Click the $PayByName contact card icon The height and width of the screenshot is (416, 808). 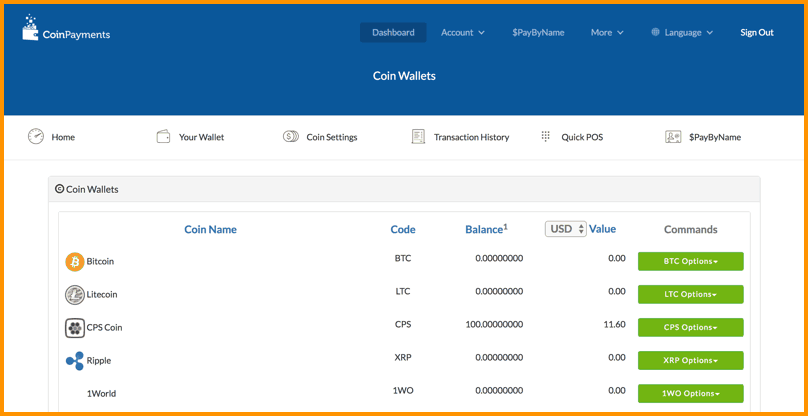(x=674, y=137)
